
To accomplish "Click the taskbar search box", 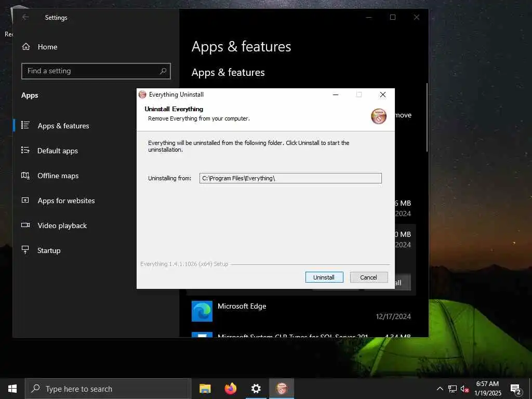I will (x=108, y=389).
